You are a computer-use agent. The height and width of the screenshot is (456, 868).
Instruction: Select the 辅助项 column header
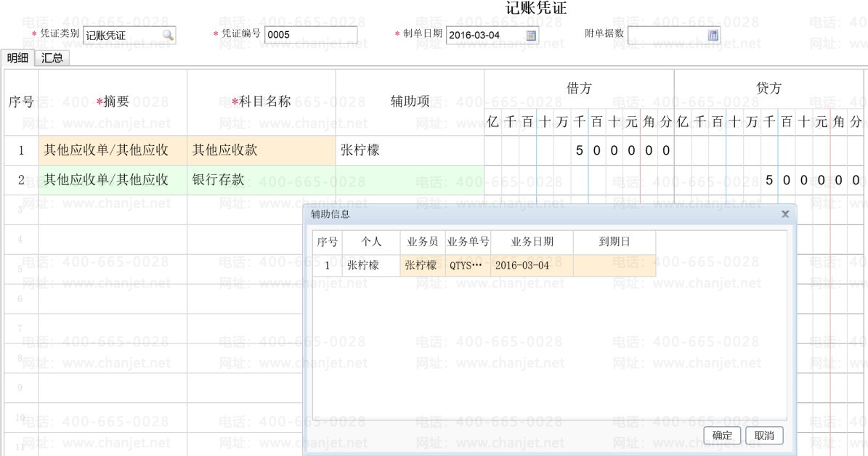(410, 102)
